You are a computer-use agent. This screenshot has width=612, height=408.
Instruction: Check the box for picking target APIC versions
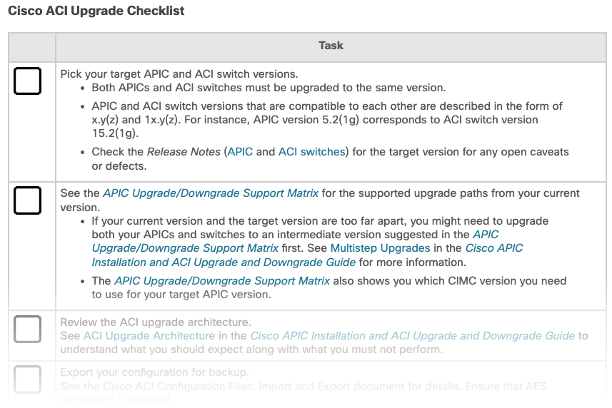coord(27,81)
